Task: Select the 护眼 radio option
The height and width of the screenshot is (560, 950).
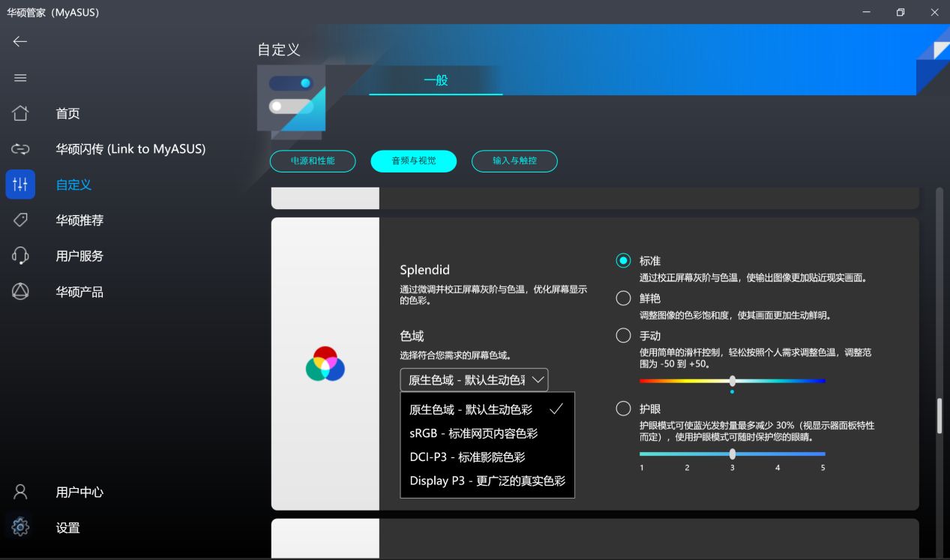Action: tap(623, 409)
